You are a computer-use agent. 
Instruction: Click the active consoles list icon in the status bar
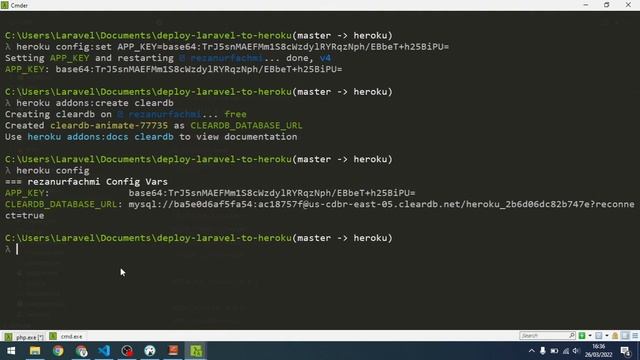pos(599,336)
